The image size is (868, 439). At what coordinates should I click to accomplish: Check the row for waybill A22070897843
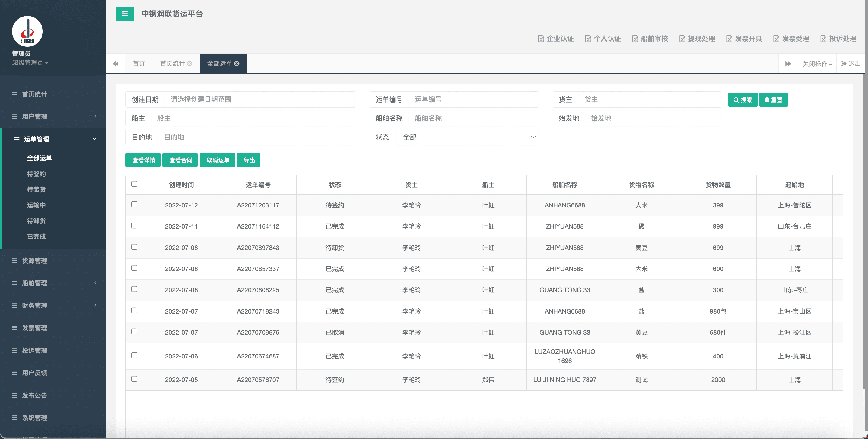(134, 247)
